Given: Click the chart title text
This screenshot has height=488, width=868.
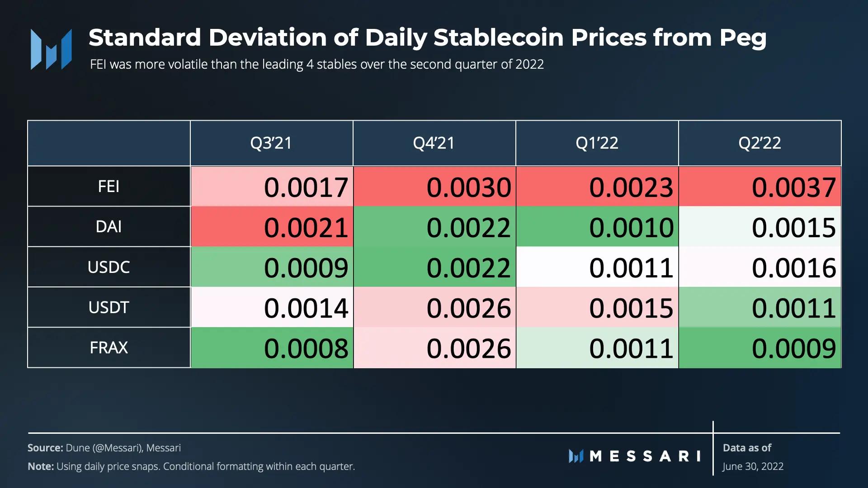Looking at the screenshot, I should (427, 38).
